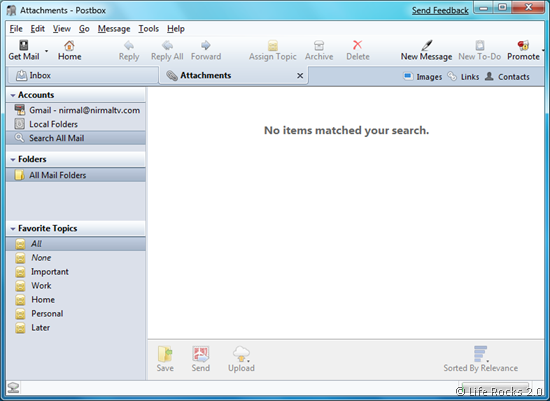
Task: Collapse the Folders section
Action: [x=13, y=160]
